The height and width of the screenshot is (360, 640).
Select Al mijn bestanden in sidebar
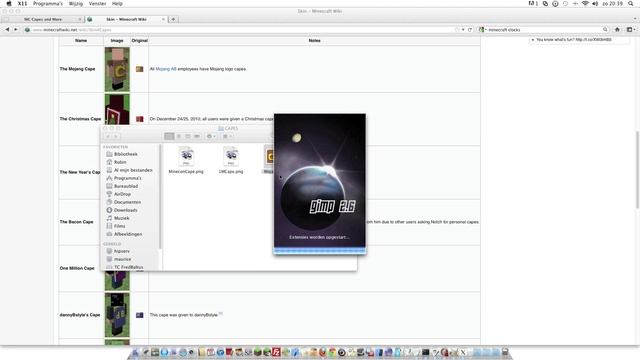(133, 170)
